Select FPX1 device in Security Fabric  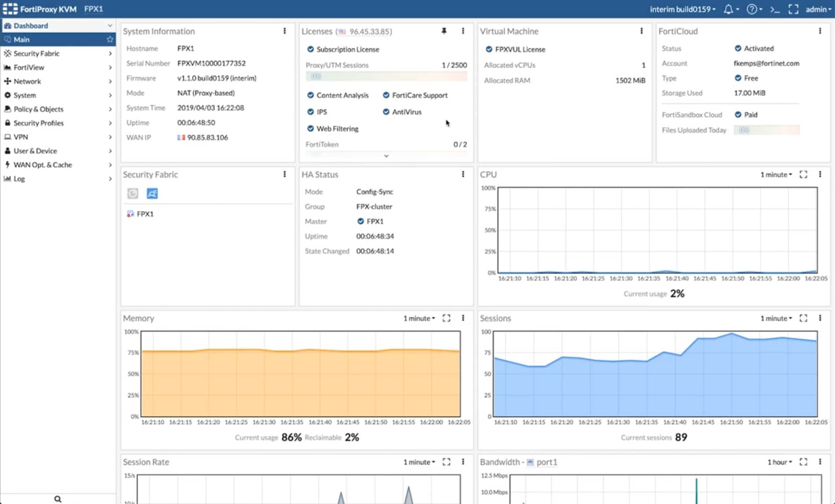tap(140, 214)
